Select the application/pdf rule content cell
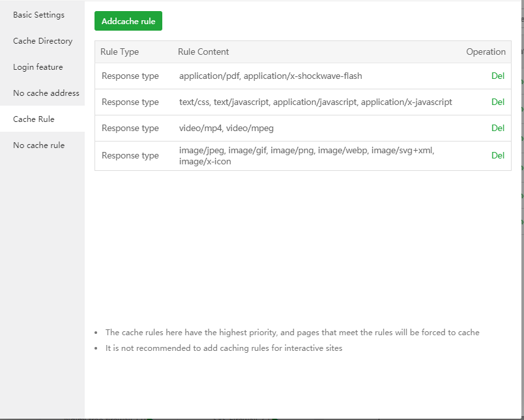Screen dimensions: 524x420 coord(270,76)
